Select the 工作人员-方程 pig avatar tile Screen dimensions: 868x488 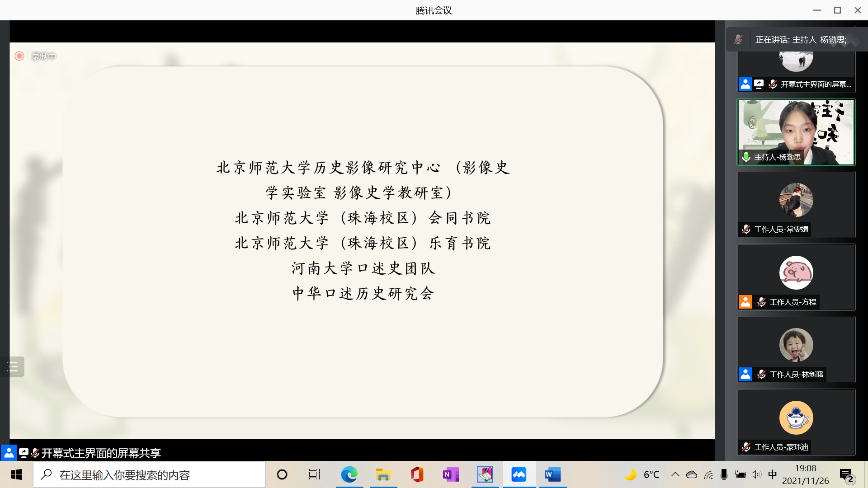point(796,273)
